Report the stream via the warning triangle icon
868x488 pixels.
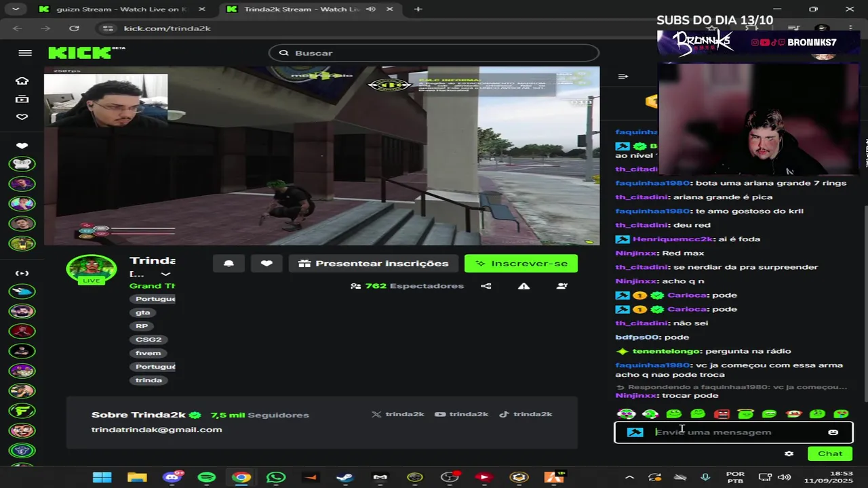[x=524, y=286]
